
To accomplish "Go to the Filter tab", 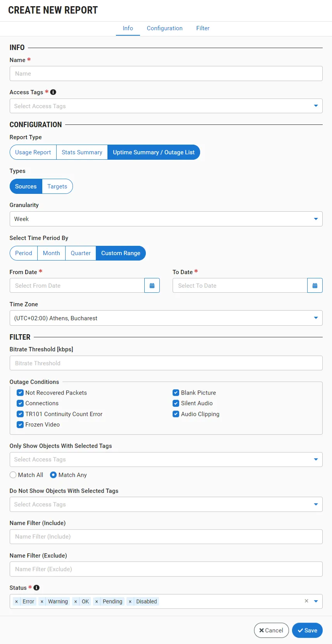I will coord(202,28).
